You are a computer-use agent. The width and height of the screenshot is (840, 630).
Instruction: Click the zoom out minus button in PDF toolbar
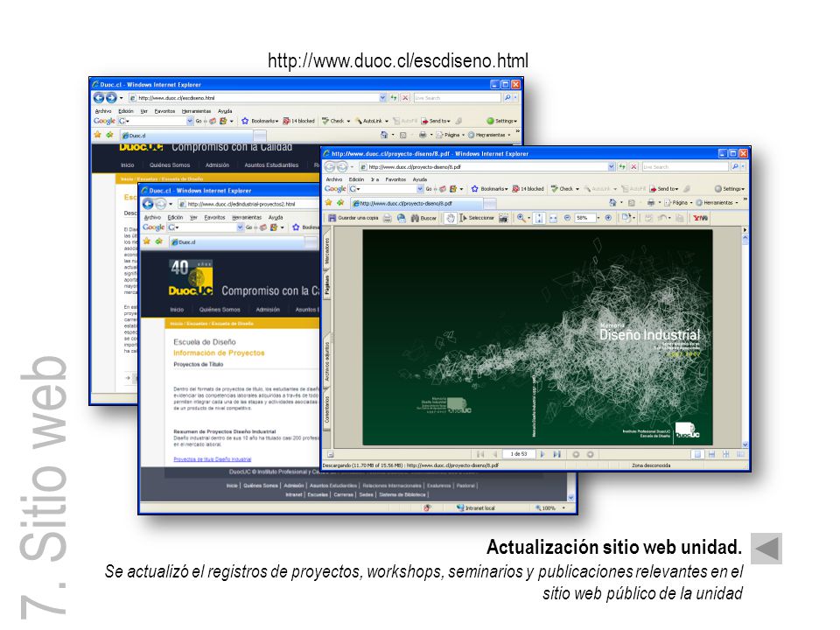pyautogui.click(x=567, y=218)
